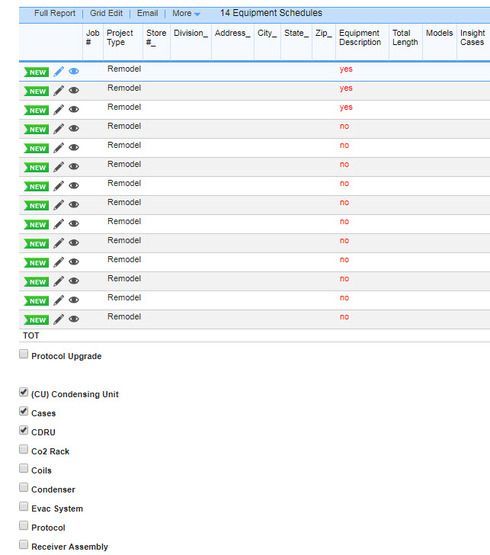The width and height of the screenshot is (490, 555).
Task: Tick the Evac System checkbox
Action: point(23,507)
